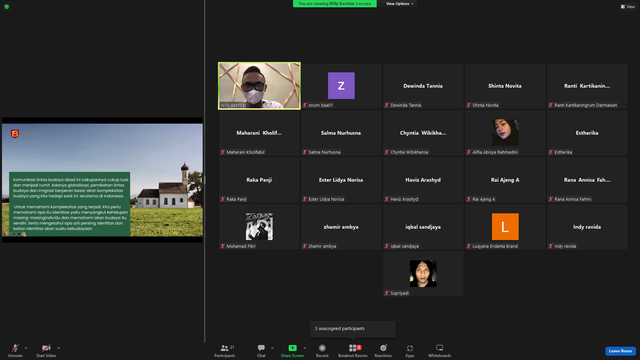Click muted mic icon on Estherika label
Viewport: 640px width, 360px height.
(551, 152)
